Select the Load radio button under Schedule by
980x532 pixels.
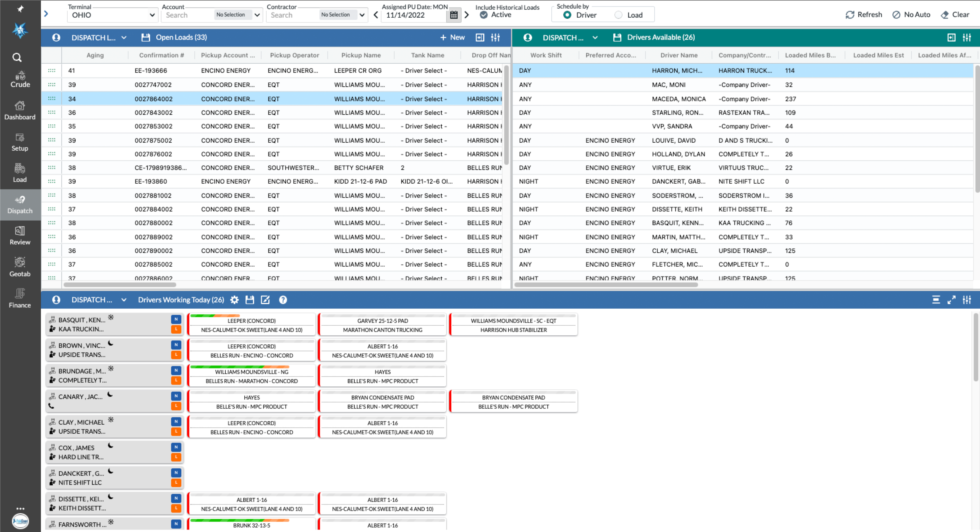[x=618, y=15]
